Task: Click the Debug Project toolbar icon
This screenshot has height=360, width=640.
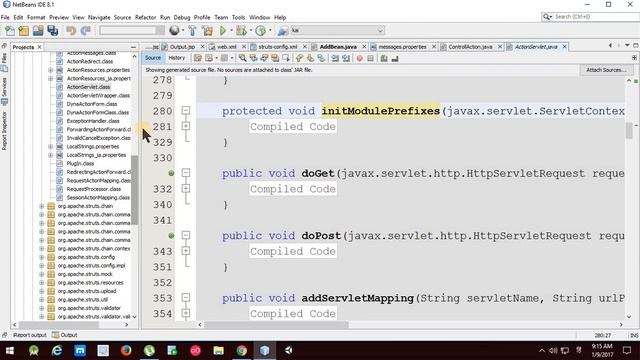Action: point(241,31)
